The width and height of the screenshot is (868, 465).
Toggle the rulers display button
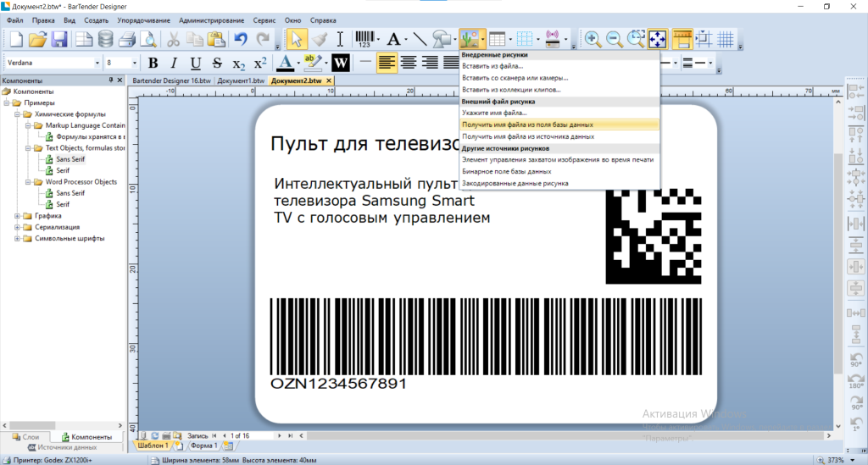click(682, 39)
